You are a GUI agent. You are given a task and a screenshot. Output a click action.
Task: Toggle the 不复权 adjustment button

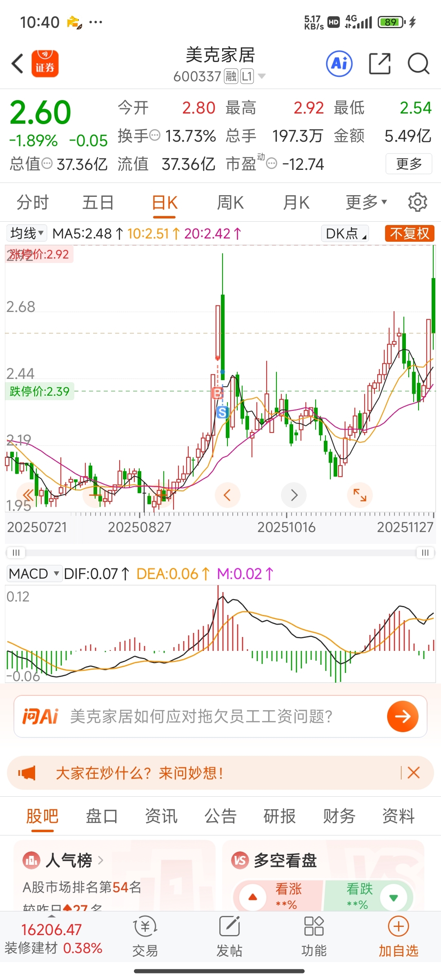410,233
